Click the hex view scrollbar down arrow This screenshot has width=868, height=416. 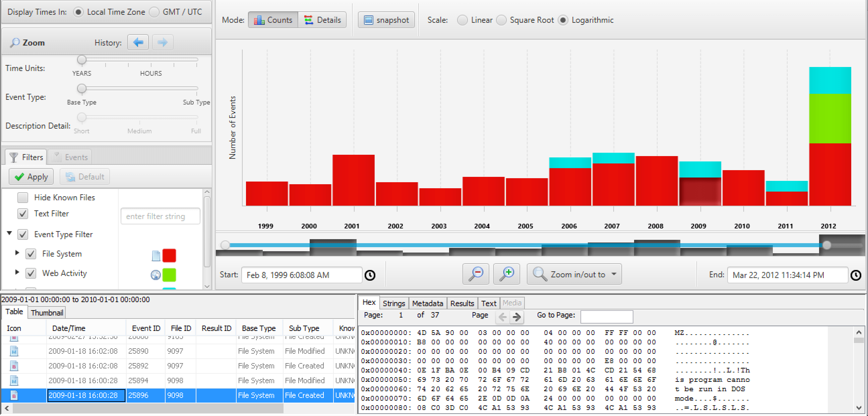tap(859, 408)
